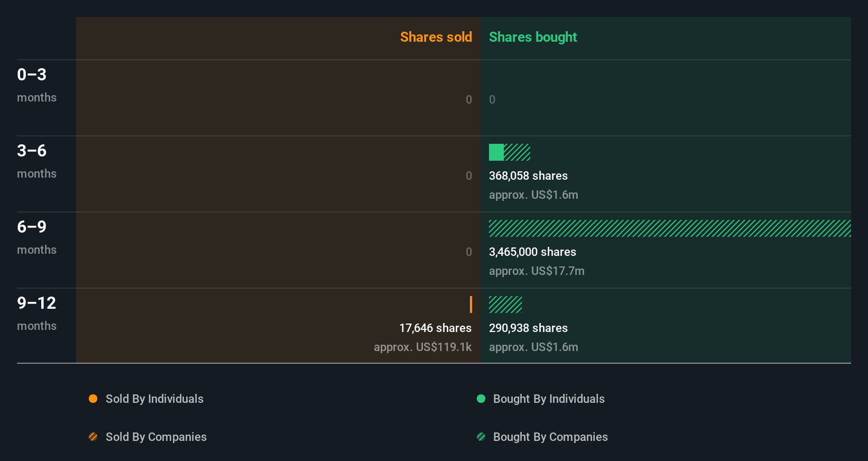The width and height of the screenshot is (868, 461).
Task: Click the striped Bought By Companies legend icon
Action: (481, 437)
